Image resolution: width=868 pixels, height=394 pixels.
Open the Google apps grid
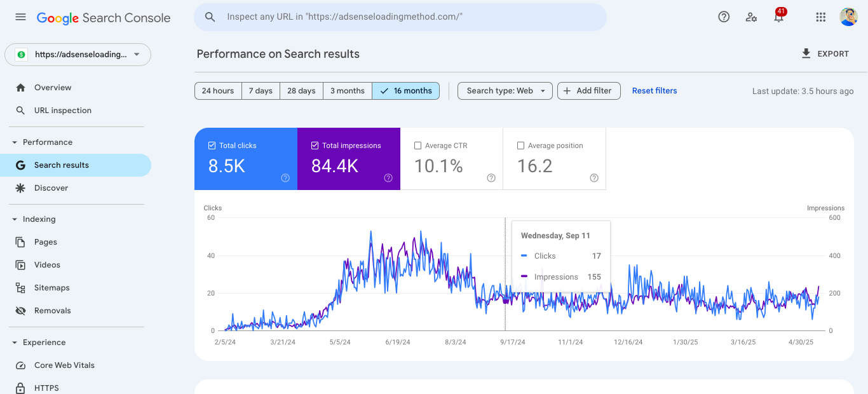click(x=820, y=17)
